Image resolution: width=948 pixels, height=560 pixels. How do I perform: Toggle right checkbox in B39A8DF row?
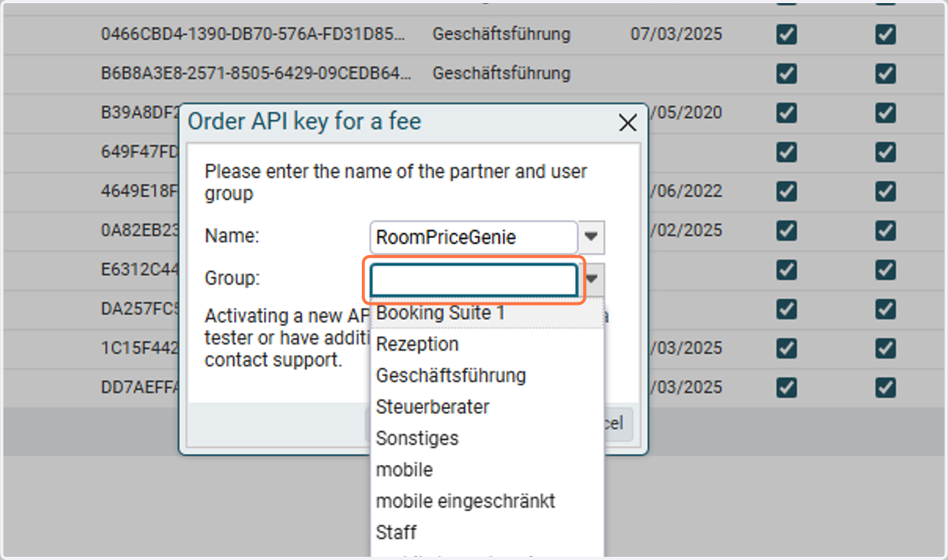pos(886,113)
